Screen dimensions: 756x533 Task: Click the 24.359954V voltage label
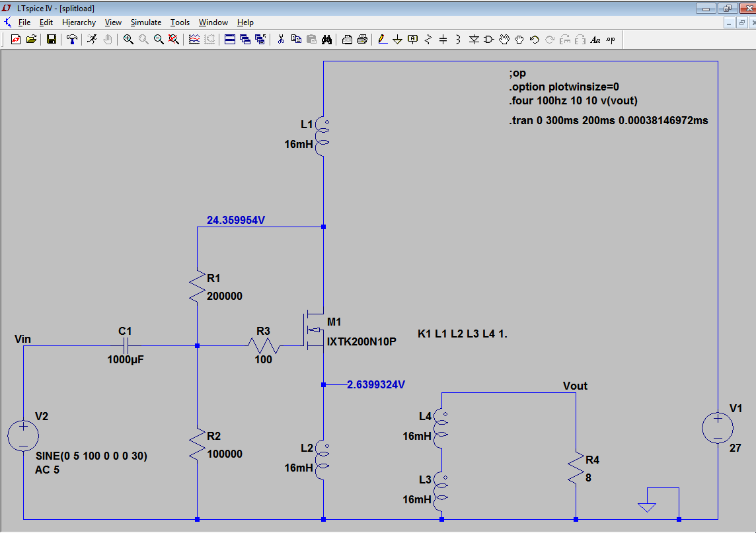pos(236,220)
